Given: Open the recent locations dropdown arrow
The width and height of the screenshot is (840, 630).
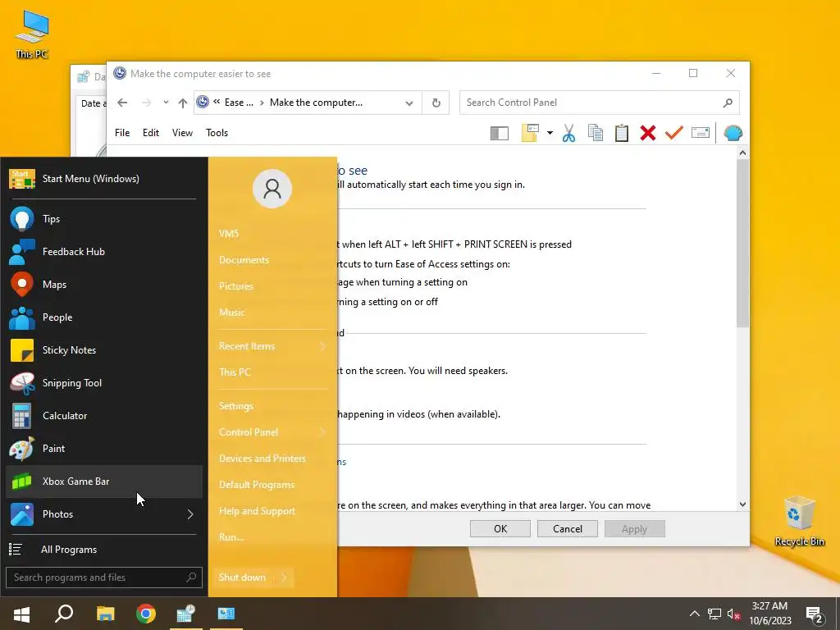Looking at the screenshot, I should (166, 103).
